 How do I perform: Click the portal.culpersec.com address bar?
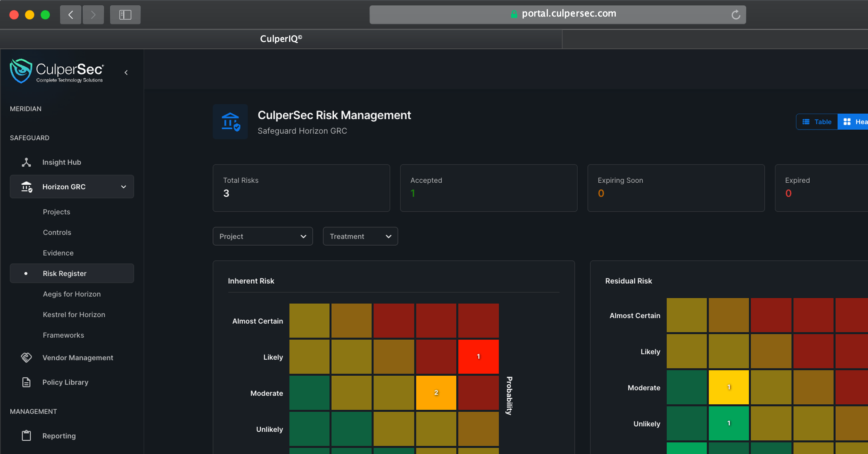pyautogui.click(x=558, y=15)
